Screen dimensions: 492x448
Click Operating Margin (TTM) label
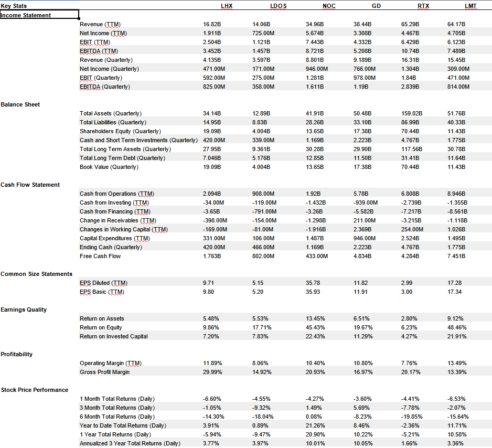click(111, 363)
